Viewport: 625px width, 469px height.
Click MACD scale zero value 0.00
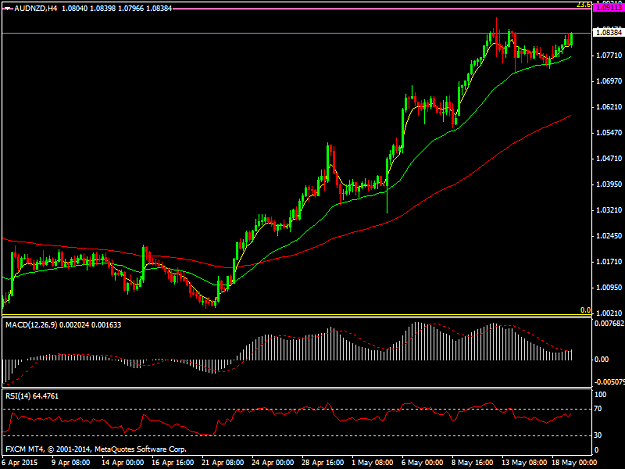pos(601,359)
